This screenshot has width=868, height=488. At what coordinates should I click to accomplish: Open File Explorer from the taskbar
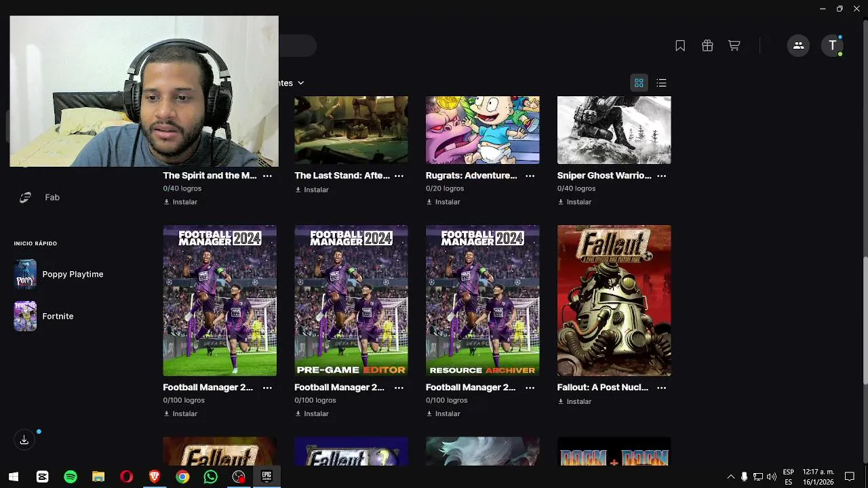tap(98, 477)
